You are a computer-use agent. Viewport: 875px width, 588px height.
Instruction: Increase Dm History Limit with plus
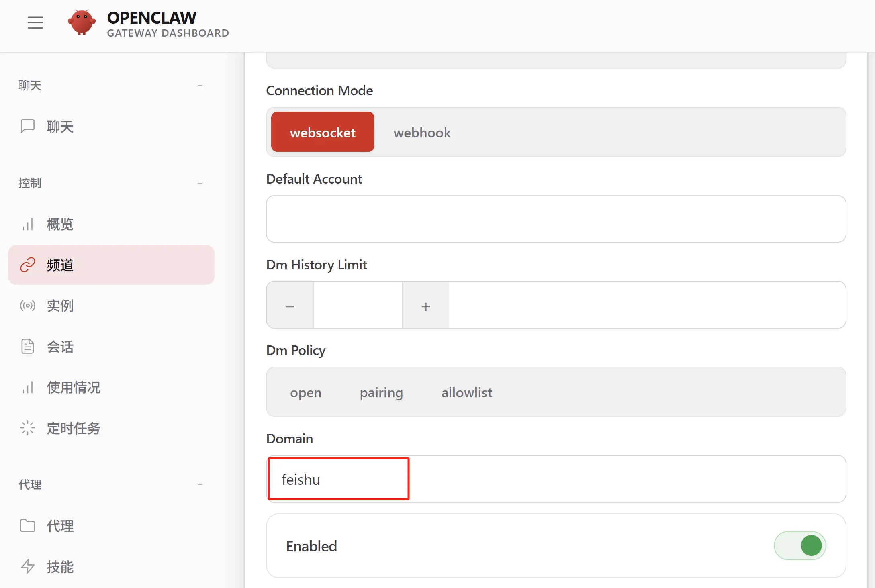tap(425, 307)
